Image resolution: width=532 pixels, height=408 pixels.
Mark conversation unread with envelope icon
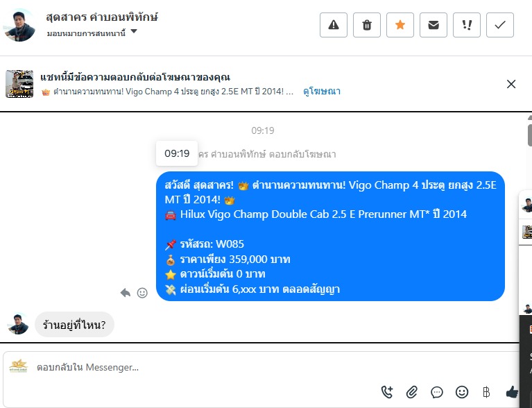434,25
